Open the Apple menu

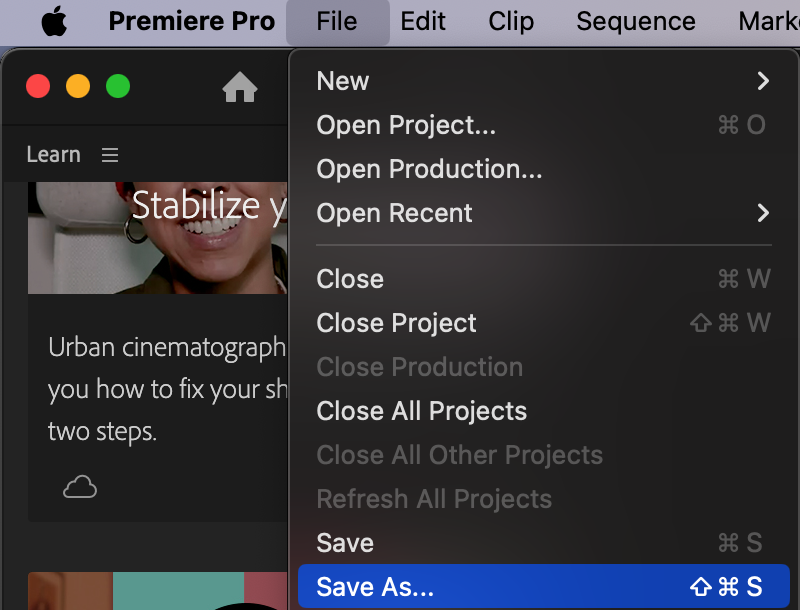[53, 21]
